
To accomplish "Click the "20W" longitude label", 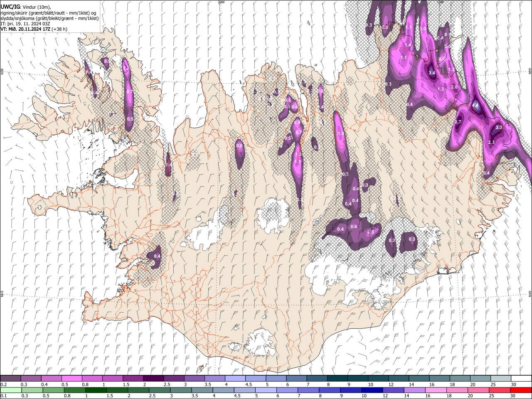I will coord(221,2).
